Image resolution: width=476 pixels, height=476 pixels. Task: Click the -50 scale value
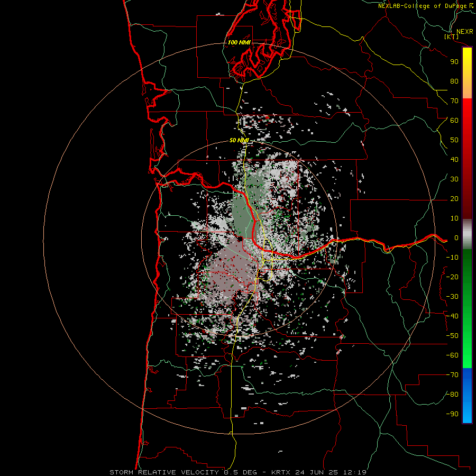point(452,336)
